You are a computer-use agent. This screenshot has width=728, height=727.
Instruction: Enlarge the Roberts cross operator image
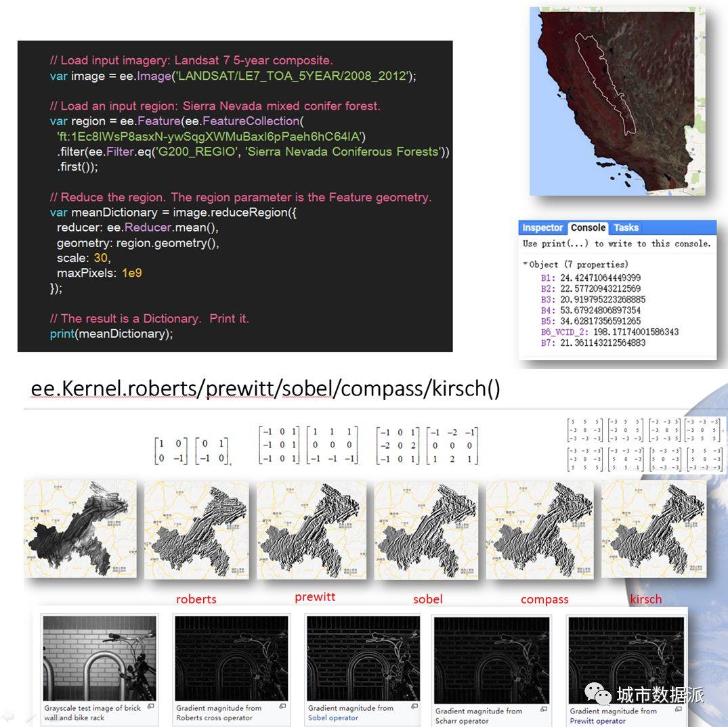pos(283,706)
